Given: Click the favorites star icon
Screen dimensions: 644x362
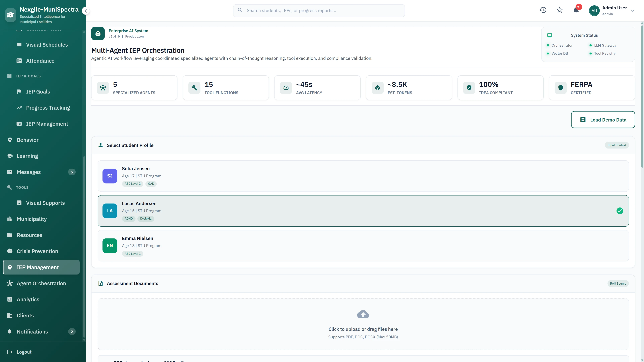Looking at the screenshot, I should (x=559, y=10).
